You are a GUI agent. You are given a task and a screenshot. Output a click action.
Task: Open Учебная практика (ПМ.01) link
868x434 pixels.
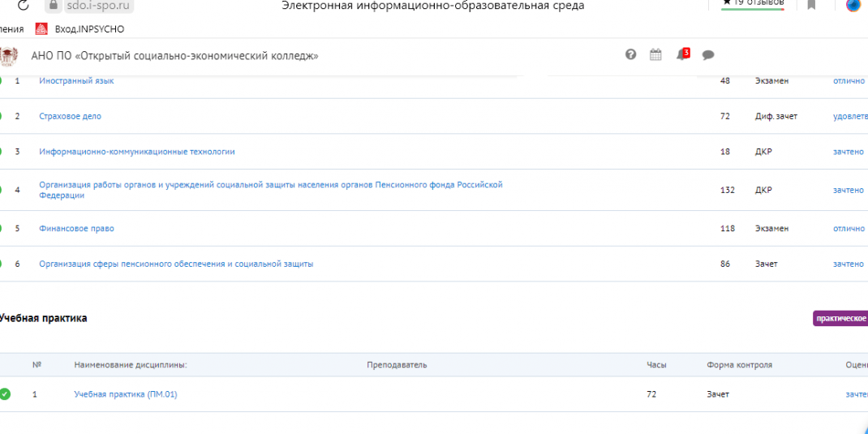coord(125,394)
